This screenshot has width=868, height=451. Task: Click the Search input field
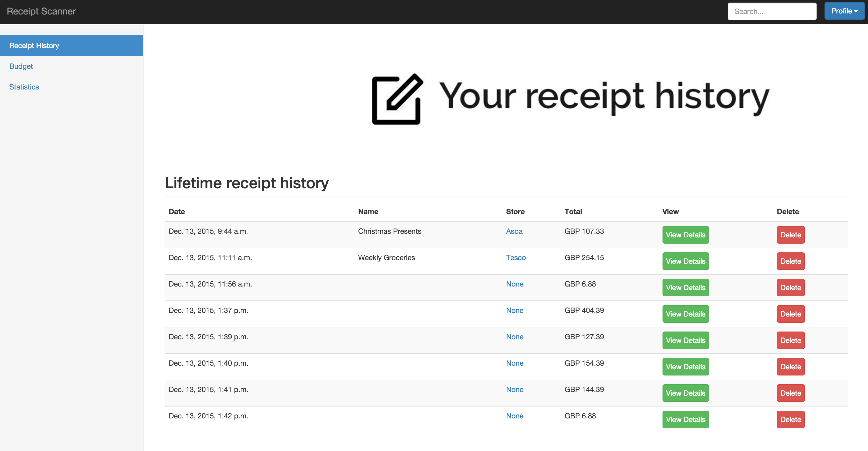coord(772,11)
